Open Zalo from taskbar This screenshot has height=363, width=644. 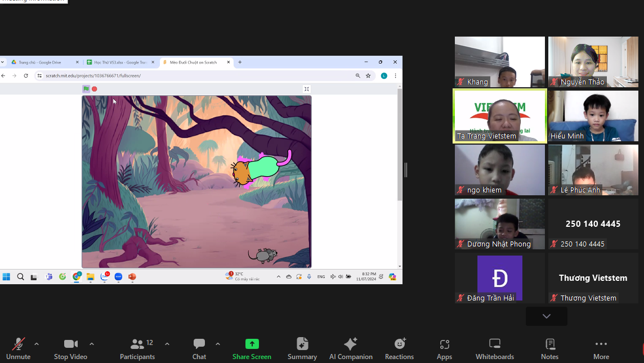(x=104, y=277)
